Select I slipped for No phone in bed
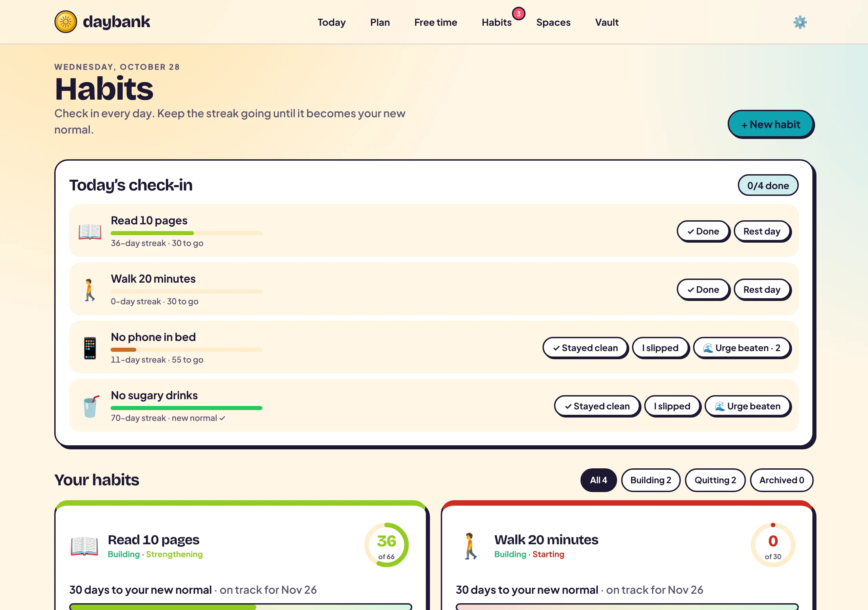 pos(660,348)
